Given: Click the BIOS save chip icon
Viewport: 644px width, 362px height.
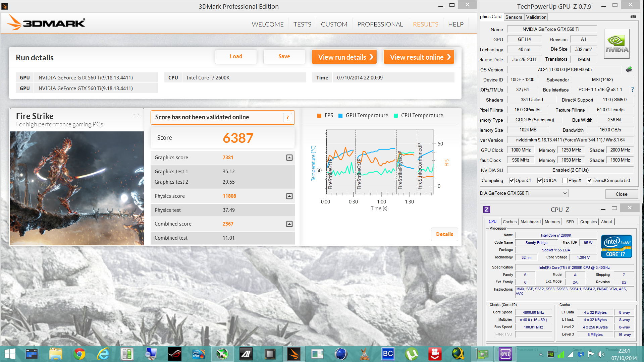Looking at the screenshot, I should pos(629,69).
